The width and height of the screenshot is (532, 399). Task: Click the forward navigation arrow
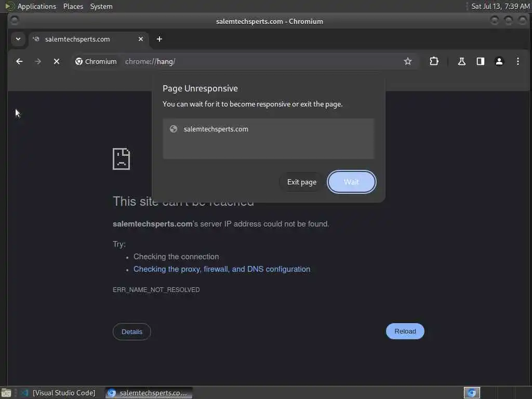point(38,61)
